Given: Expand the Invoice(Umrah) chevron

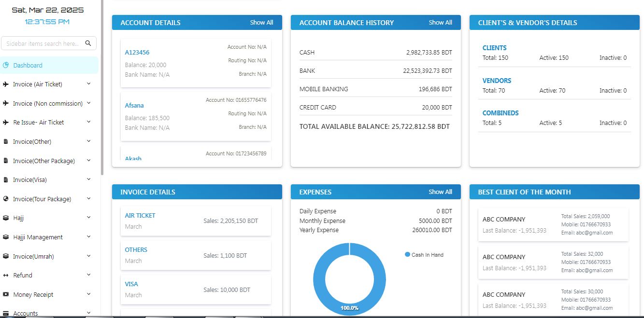Looking at the screenshot, I should coord(88,256).
